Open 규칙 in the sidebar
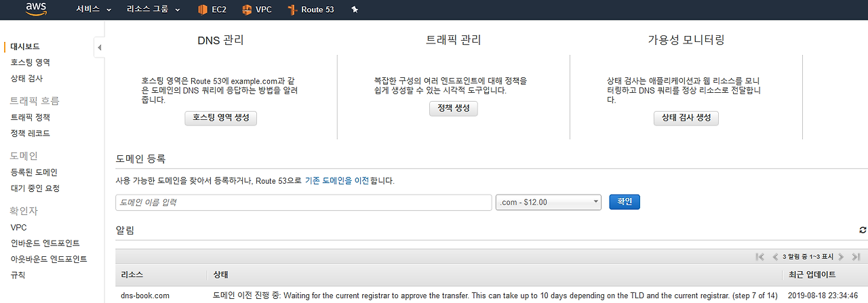Viewport: 868px width, 303px height. coord(18,275)
